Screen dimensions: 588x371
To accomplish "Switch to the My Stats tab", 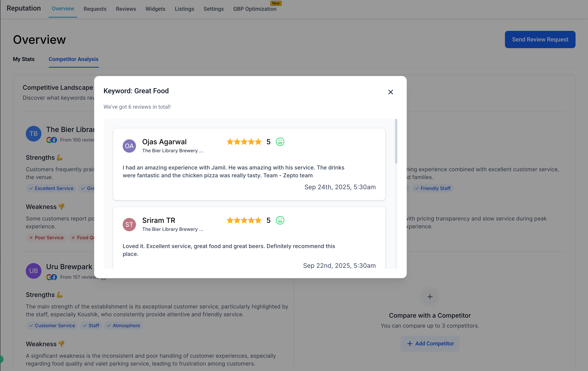I will tap(24, 59).
